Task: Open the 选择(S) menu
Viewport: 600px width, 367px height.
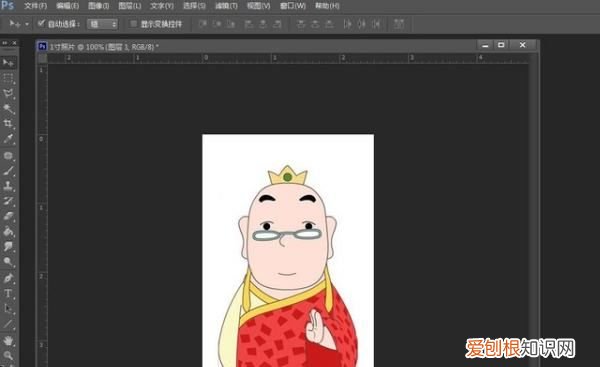Action: 194,6
